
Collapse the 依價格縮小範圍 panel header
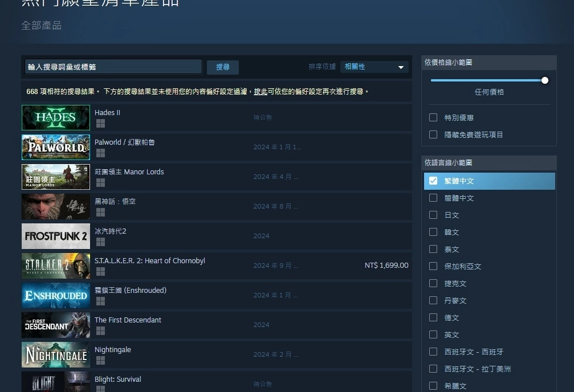tap(489, 63)
